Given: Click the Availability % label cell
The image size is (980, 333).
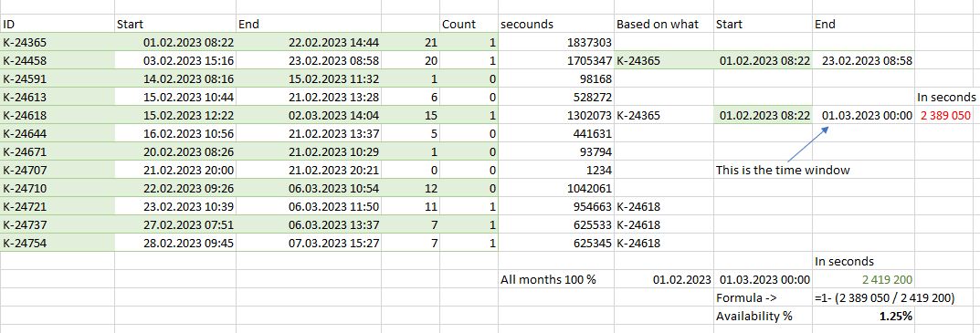Looking at the screenshot, I should click(764, 317).
